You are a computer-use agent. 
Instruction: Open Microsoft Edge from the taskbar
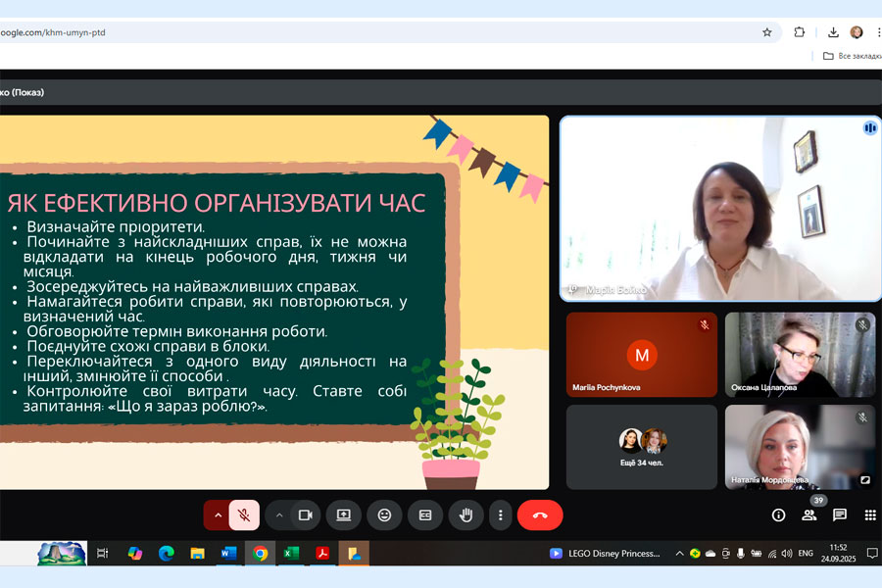click(166, 553)
